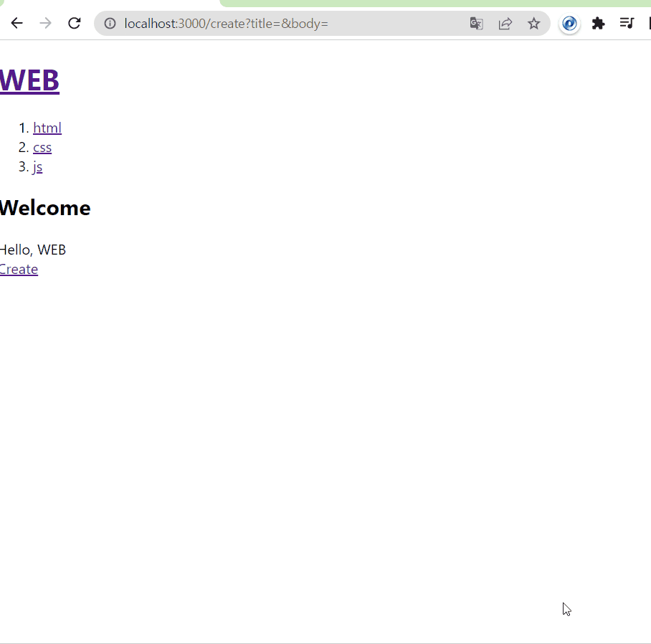Screen dimensions: 651x644
Task: Open the WEB heading link
Action: click(x=29, y=80)
